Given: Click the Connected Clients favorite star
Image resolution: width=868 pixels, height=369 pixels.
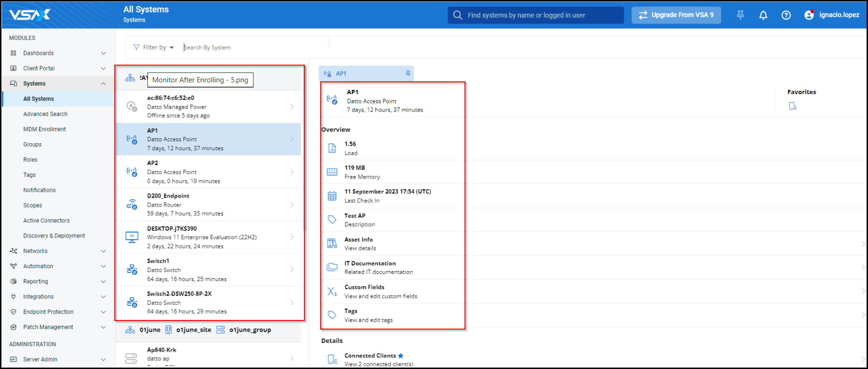Looking at the screenshot, I should click(x=401, y=355).
